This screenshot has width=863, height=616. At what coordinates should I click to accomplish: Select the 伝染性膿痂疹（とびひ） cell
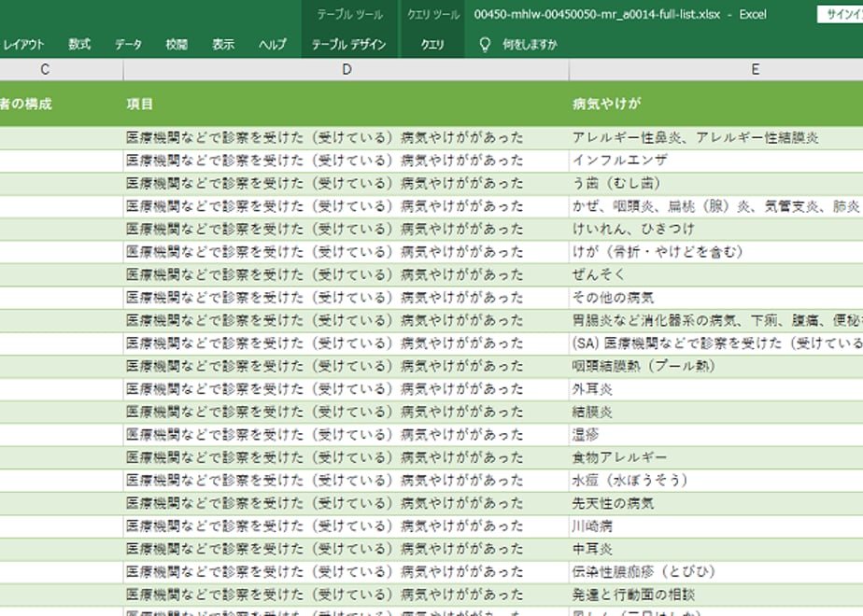point(716,571)
